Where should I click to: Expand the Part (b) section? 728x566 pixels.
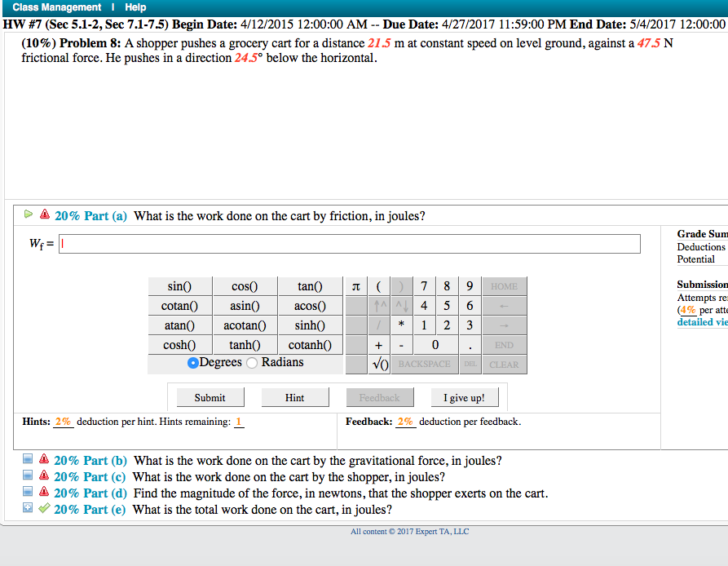(27, 460)
